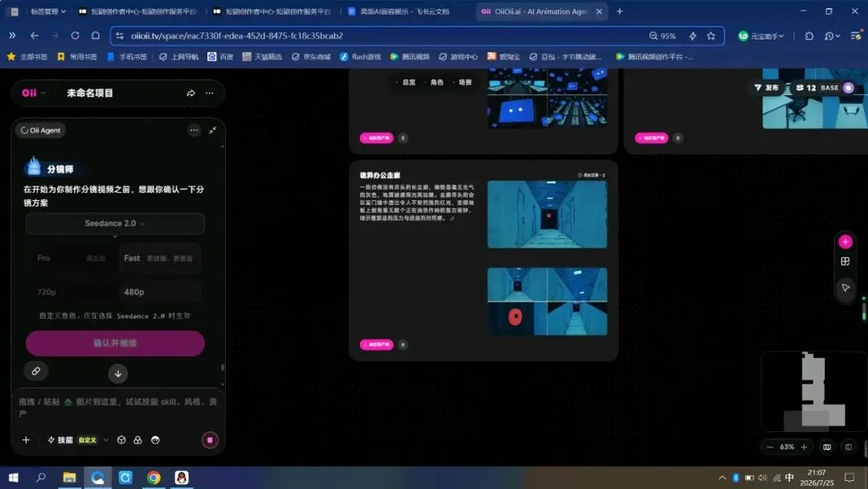Focus the chat message input area
This screenshot has width=868, height=489.
118,407
